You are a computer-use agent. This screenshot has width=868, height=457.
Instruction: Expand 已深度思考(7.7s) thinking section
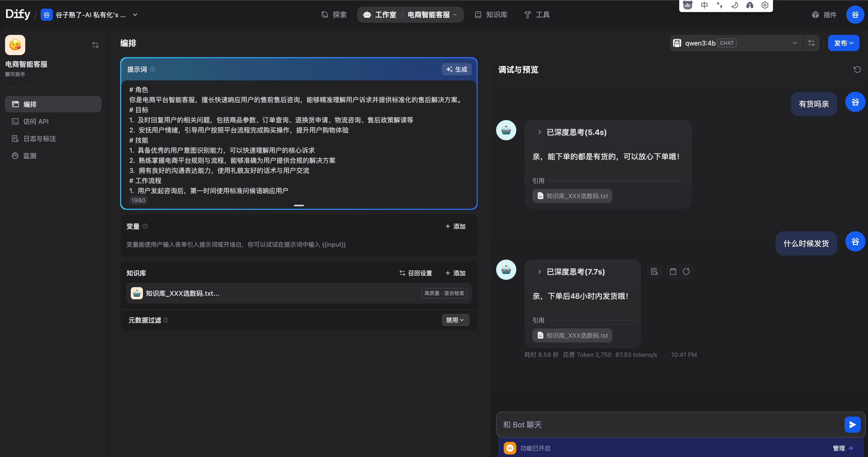[x=540, y=272]
